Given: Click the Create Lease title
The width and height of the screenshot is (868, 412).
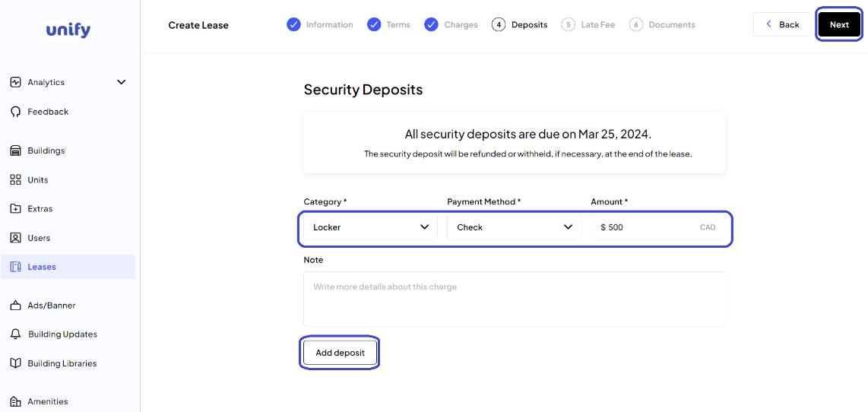Looking at the screenshot, I should click(x=198, y=25).
